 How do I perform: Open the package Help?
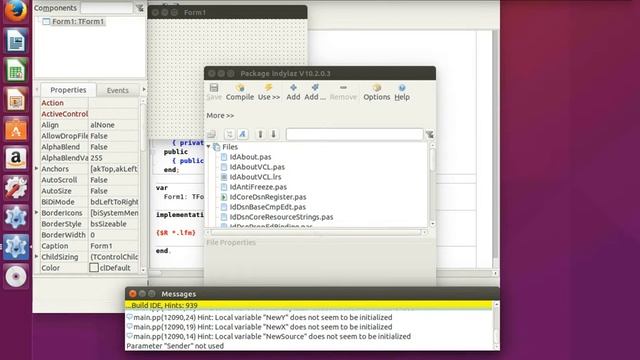click(402, 92)
